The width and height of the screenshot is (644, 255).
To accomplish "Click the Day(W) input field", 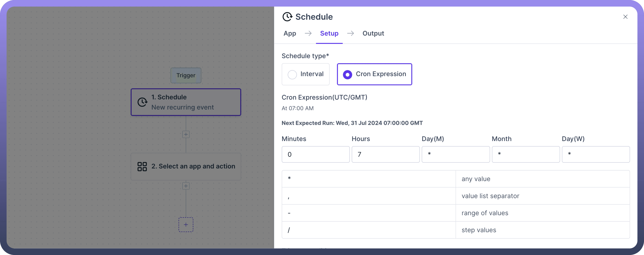I will coord(596,154).
